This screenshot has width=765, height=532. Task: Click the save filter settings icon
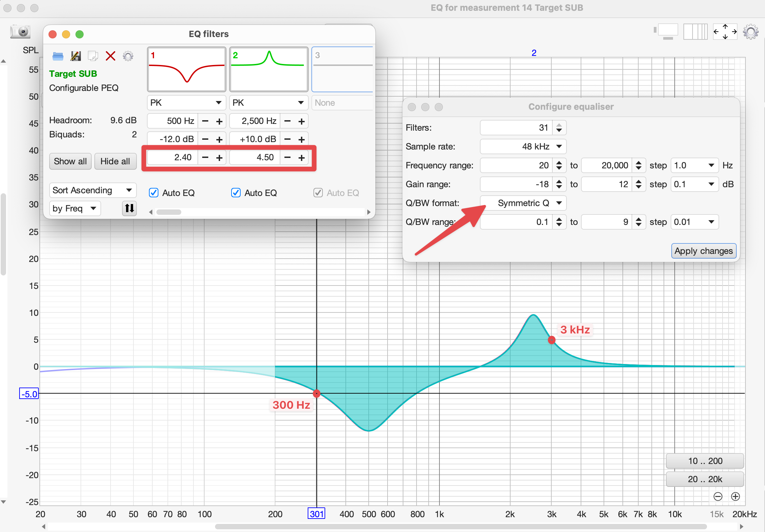75,56
